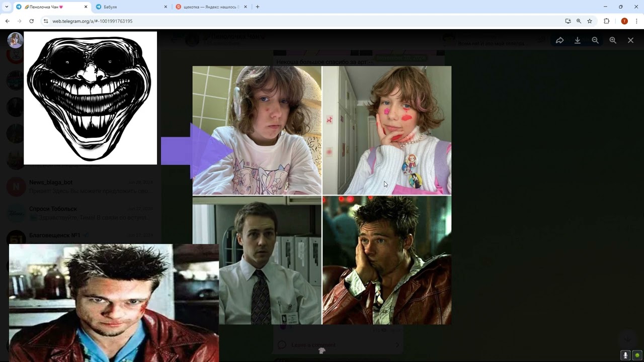Click the green recording indicator button
The height and width of the screenshot is (362, 644).
click(x=637, y=355)
